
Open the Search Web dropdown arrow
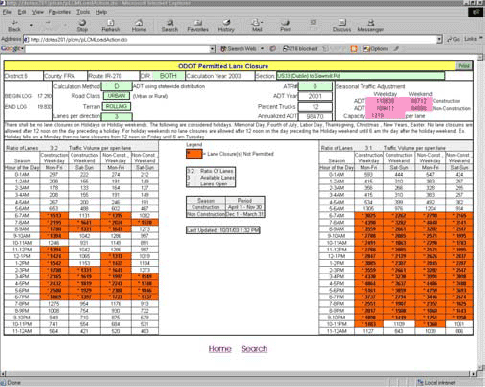[x=262, y=49]
